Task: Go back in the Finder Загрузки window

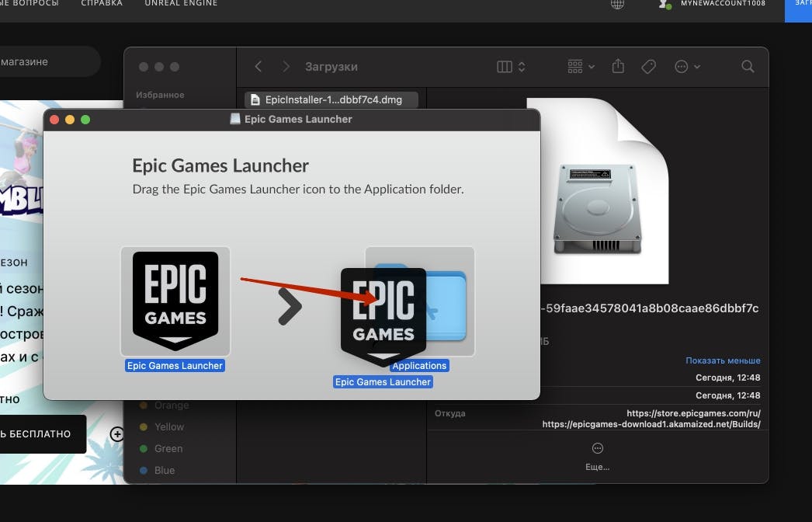Action: [259, 66]
